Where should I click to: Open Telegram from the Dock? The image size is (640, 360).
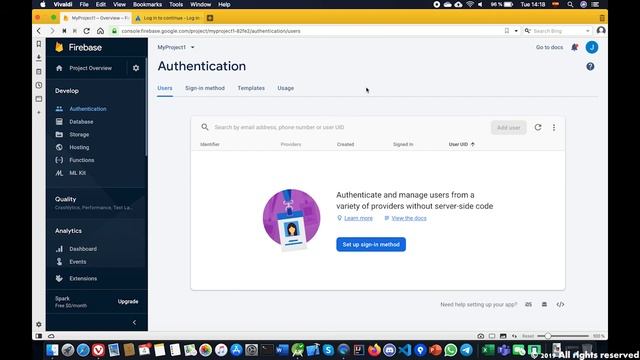pos(466,350)
